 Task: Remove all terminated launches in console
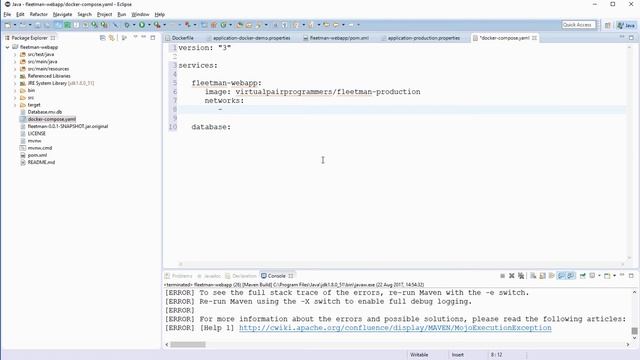click(x=521, y=276)
